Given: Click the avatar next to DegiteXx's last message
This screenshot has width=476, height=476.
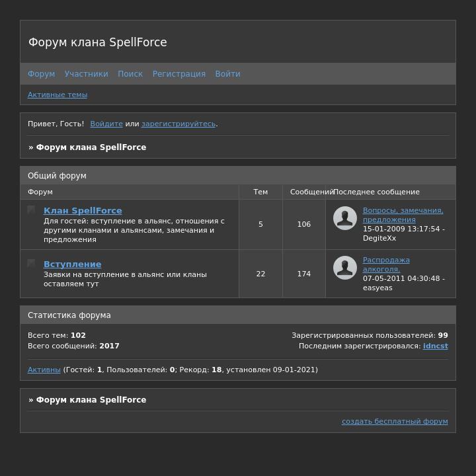Looking at the screenshot, I should coord(345,218).
